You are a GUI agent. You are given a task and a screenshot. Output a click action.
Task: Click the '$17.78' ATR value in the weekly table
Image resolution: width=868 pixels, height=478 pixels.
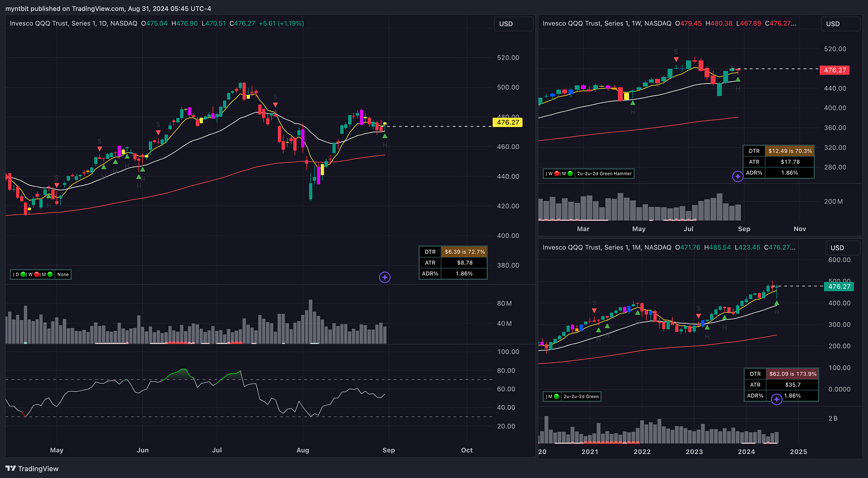pyautogui.click(x=790, y=162)
